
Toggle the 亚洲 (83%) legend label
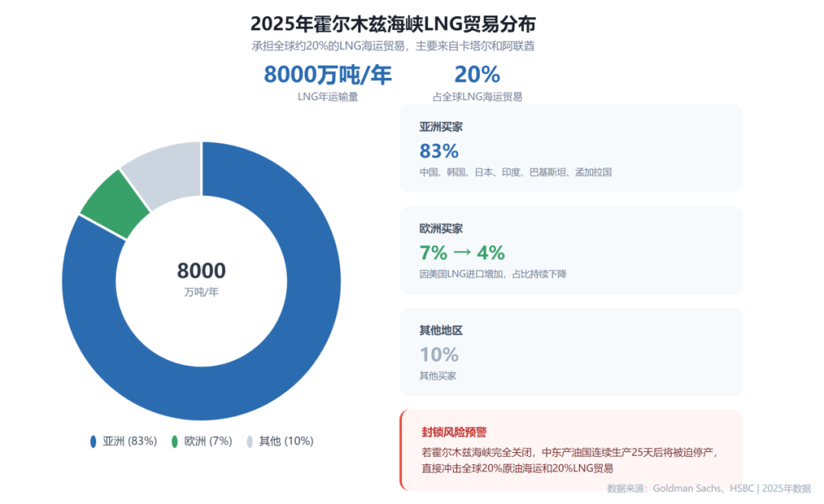(130, 441)
